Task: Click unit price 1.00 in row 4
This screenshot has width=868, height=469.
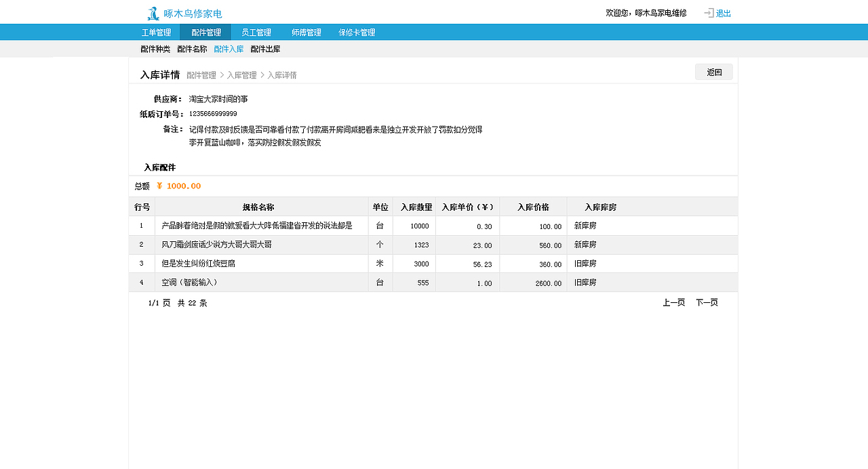Action: (x=484, y=283)
